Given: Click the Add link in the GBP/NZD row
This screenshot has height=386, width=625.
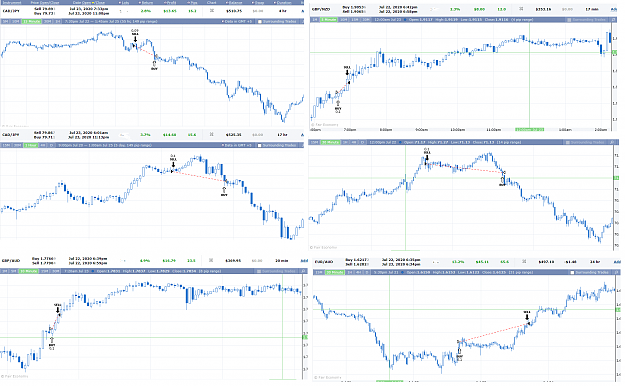Looking at the screenshot, I should tap(614, 9).
